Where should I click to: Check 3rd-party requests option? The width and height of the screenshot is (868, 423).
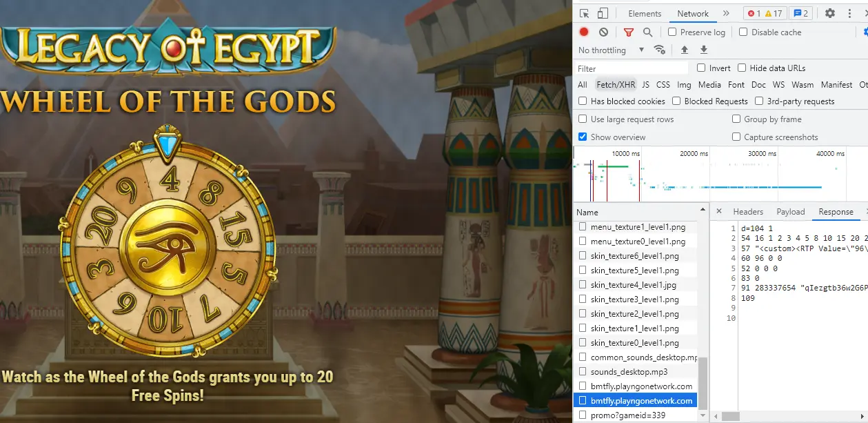tap(759, 101)
